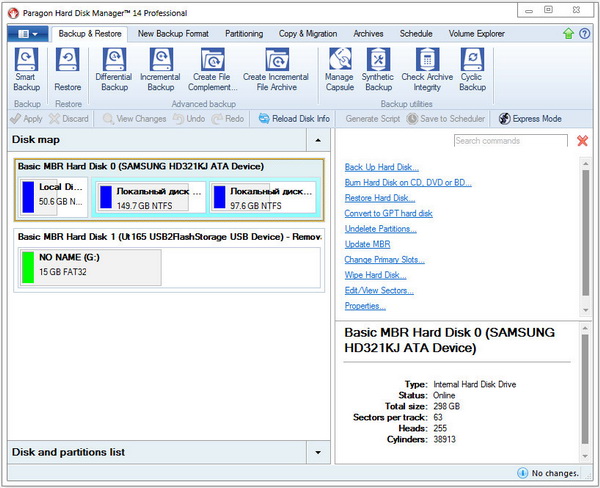
Task: Collapse the Disk map panel
Action: tap(318, 141)
